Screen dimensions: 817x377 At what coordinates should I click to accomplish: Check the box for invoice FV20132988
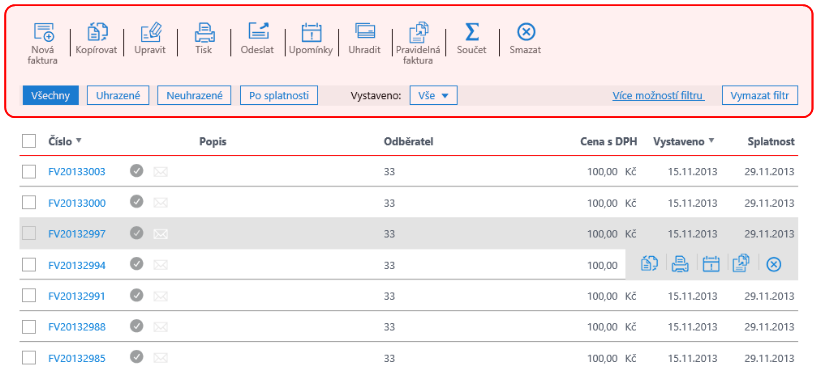tap(29, 326)
